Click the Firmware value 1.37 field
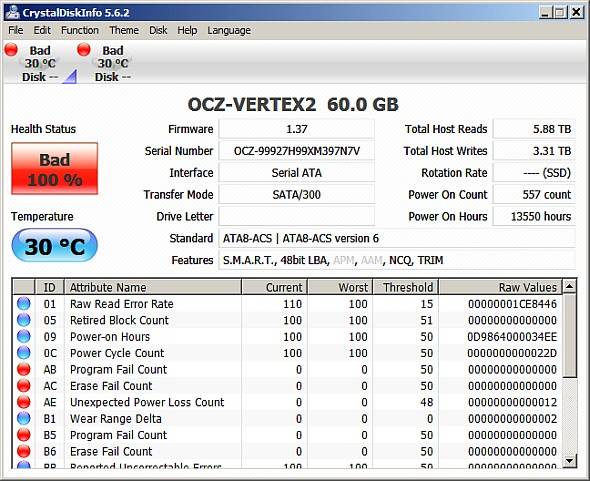 pyautogui.click(x=297, y=129)
